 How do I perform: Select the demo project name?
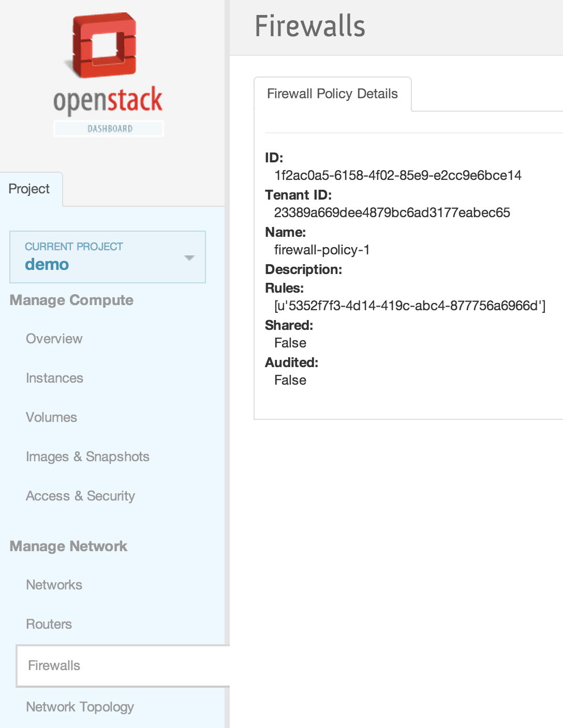(47, 264)
